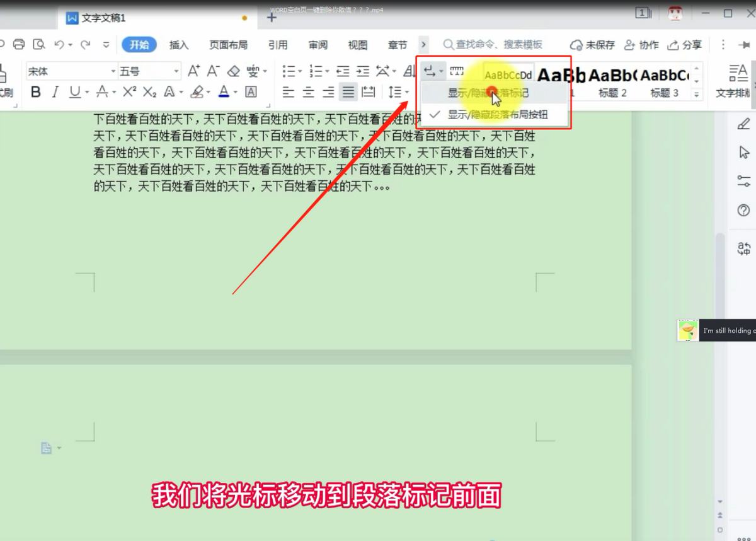
Task: Toggle subscript X₂ formatting
Action: click(149, 92)
